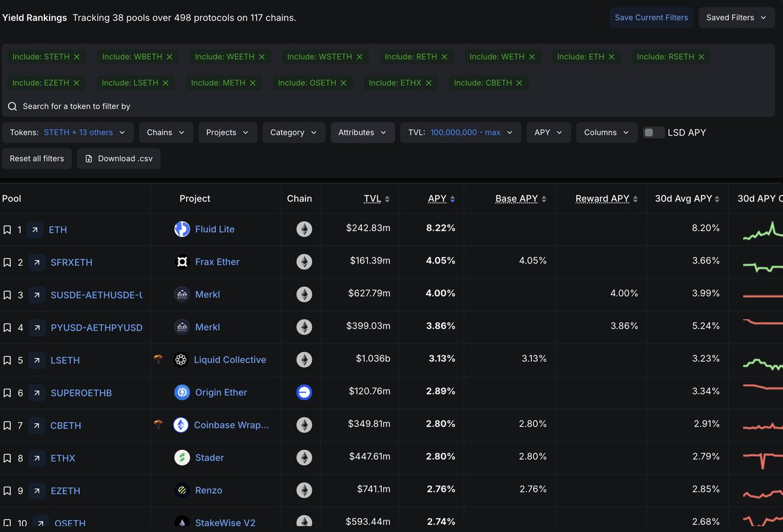Remove the Include: OSETH filter
The height and width of the screenshot is (532, 783).
tap(343, 83)
